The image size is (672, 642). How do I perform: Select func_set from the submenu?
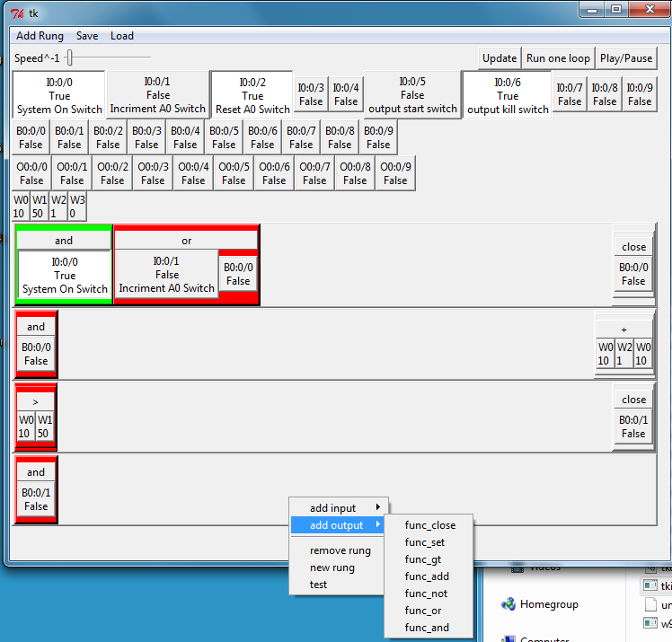[x=429, y=542]
